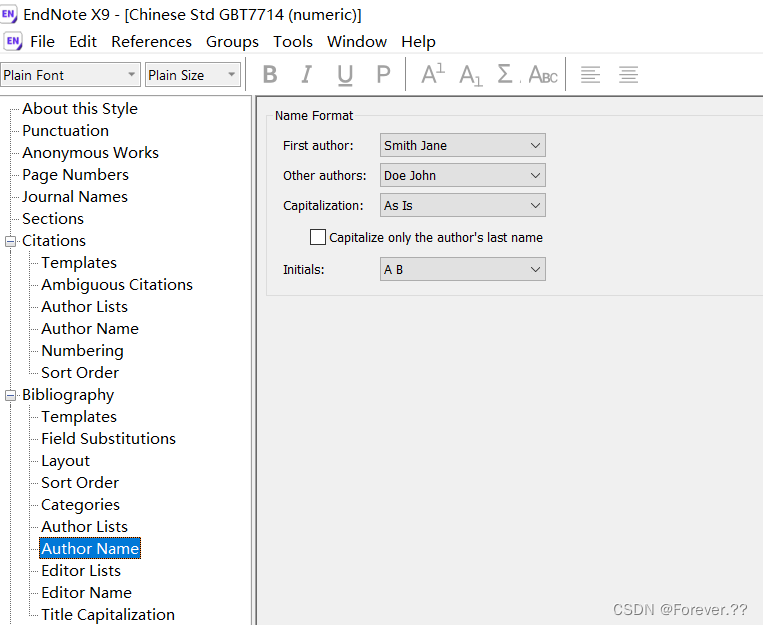This screenshot has height=625, width=763.
Task: Select Field Substitutions in the tree
Action: [x=108, y=439]
